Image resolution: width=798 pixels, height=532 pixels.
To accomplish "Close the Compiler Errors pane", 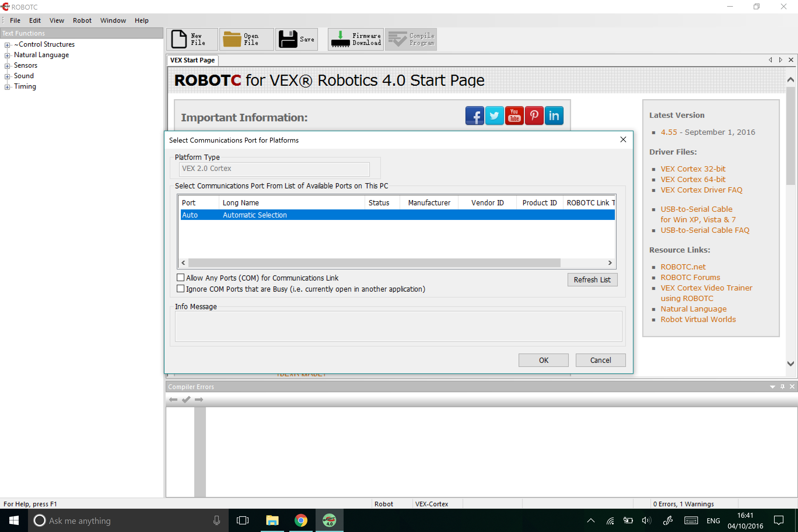I will click(792, 386).
